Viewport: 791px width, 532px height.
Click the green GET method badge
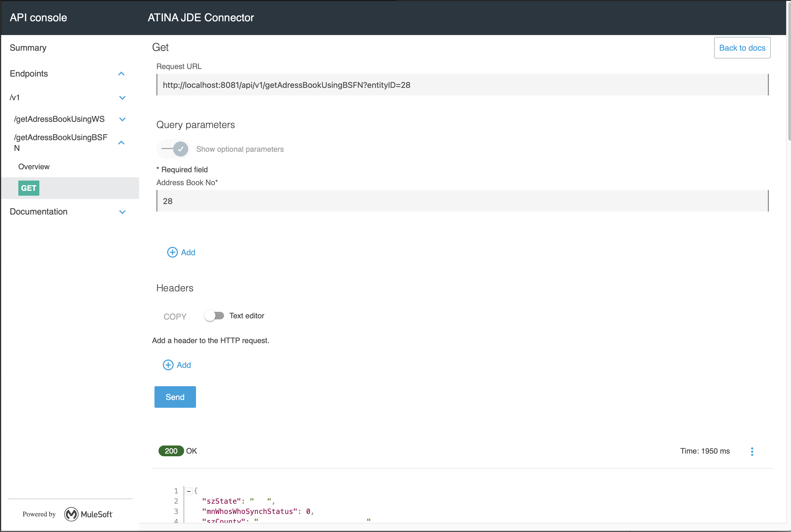[29, 188]
